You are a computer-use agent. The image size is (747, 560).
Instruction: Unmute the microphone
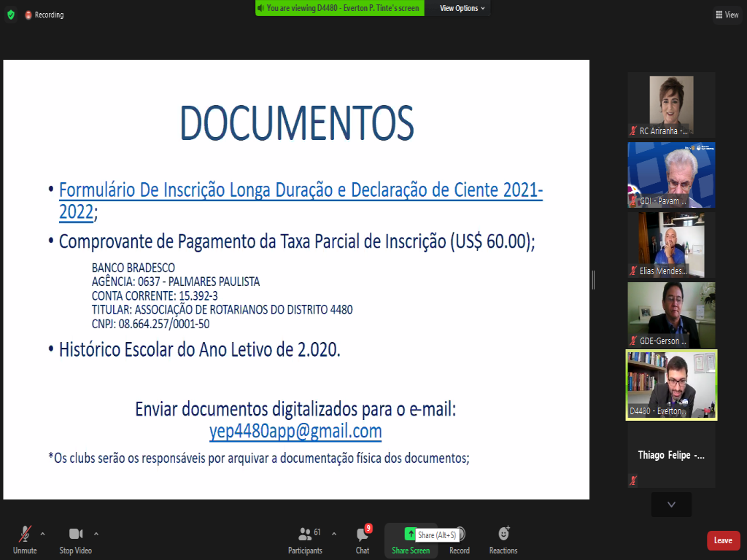(25, 534)
